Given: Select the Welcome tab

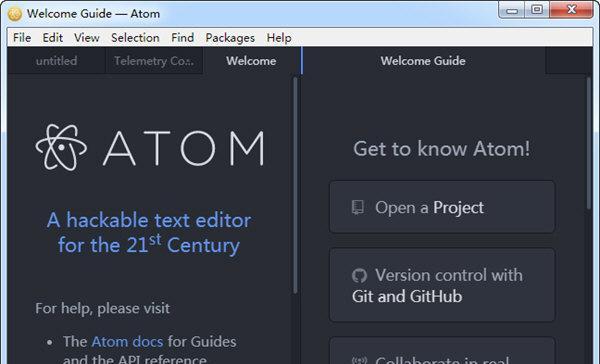Looking at the screenshot, I should tap(251, 61).
